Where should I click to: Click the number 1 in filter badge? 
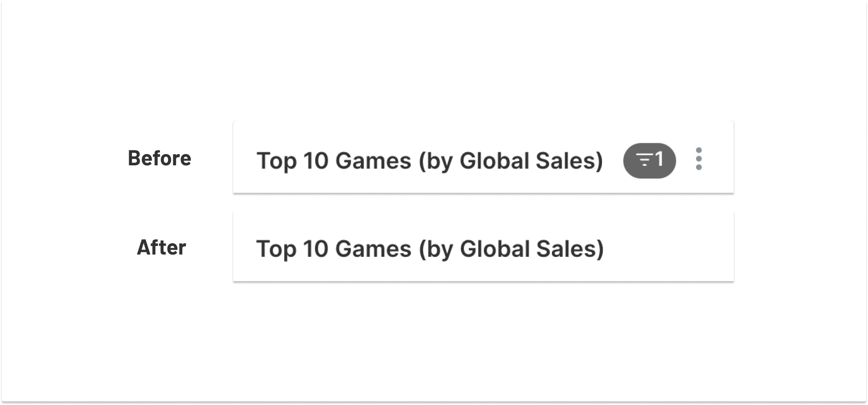tap(659, 159)
